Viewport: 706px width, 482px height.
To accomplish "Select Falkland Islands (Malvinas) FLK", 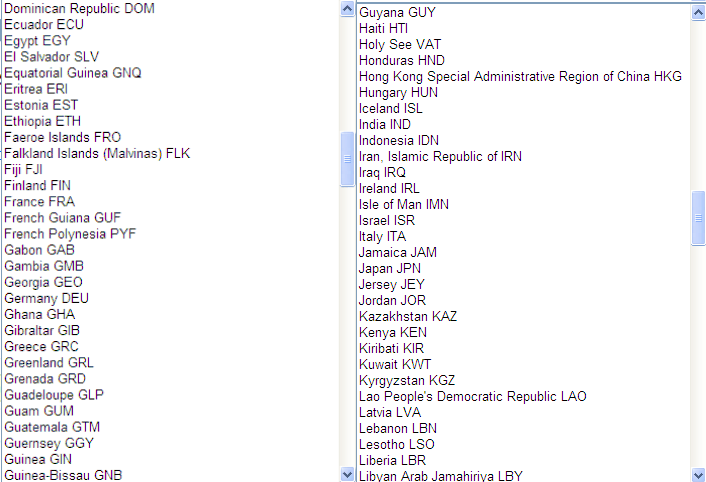I will (x=97, y=153).
